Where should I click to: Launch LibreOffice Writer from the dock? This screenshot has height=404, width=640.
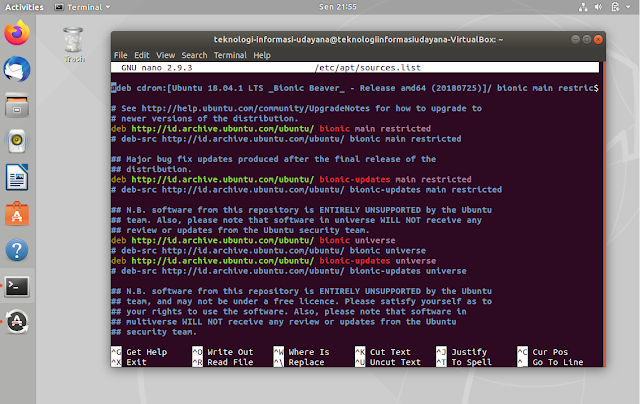(17, 177)
